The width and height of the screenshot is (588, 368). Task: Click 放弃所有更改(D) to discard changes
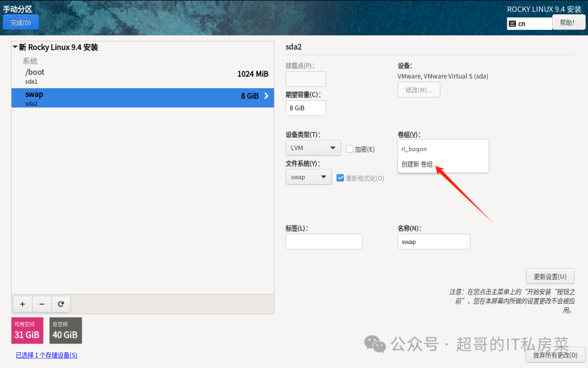[555, 354]
